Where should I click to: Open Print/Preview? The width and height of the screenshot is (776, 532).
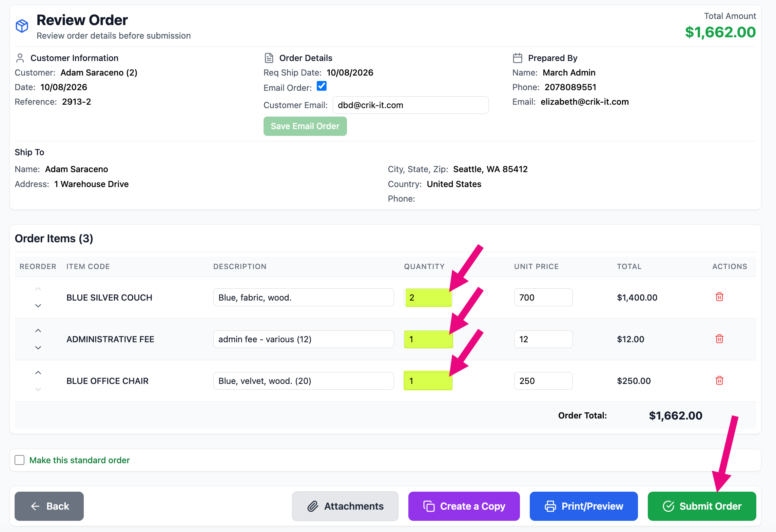coord(583,506)
